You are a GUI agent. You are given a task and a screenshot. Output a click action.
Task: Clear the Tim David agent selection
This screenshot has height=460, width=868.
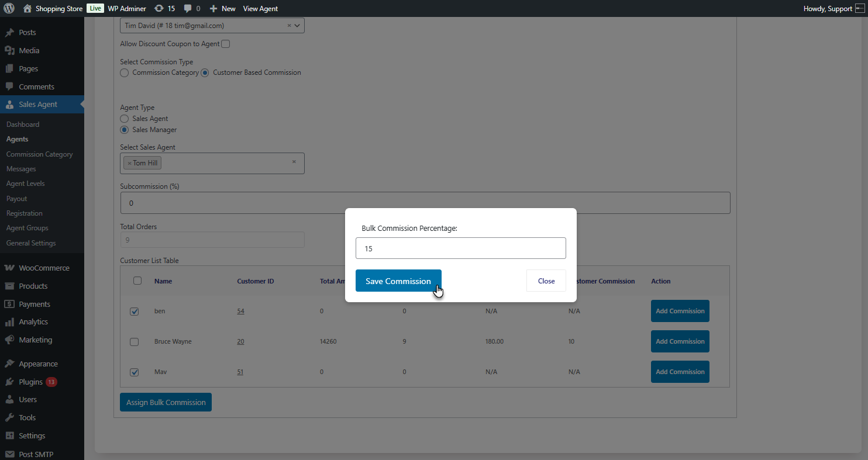click(289, 26)
